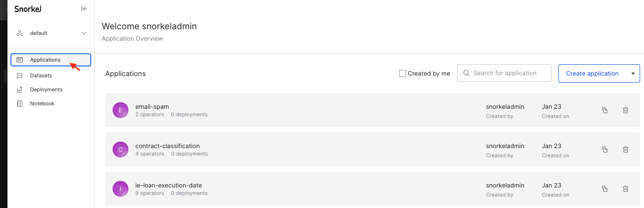Screen dimensions: 644x208
Task: Delete the email-spam application via trash icon
Action: pyautogui.click(x=625, y=110)
